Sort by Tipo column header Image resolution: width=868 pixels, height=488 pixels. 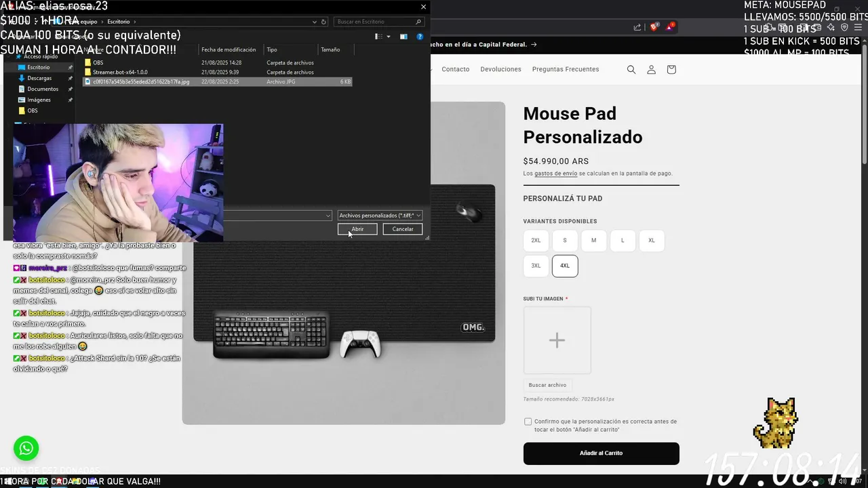tap(291, 49)
